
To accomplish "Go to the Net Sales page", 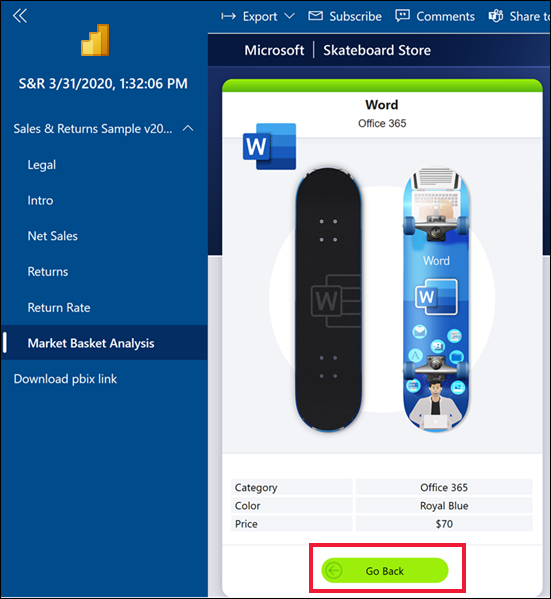I will coord(53,236).
